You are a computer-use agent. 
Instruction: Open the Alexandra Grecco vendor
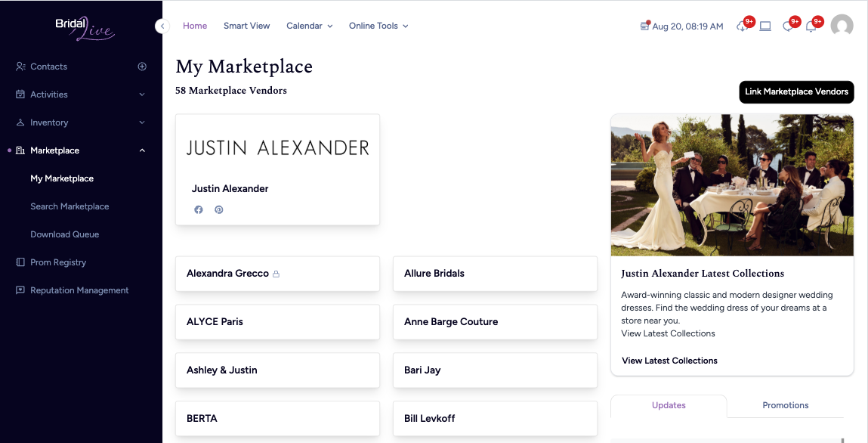click(x=277, y=274)
